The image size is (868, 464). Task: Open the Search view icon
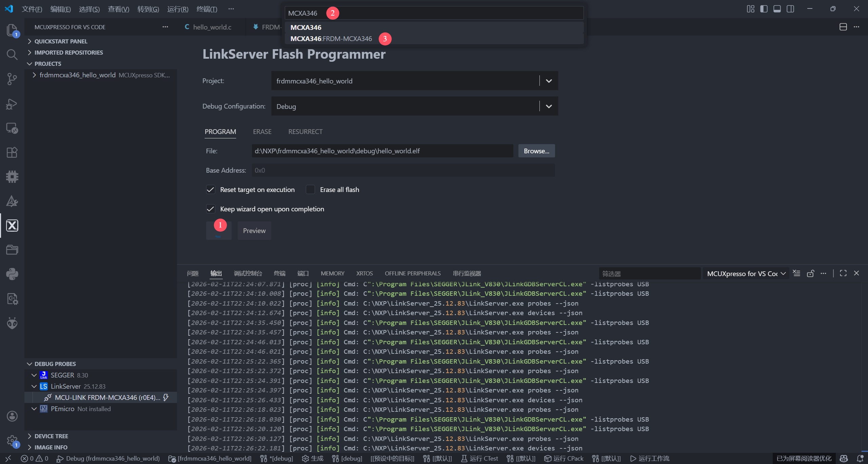(x=12, y=54)
